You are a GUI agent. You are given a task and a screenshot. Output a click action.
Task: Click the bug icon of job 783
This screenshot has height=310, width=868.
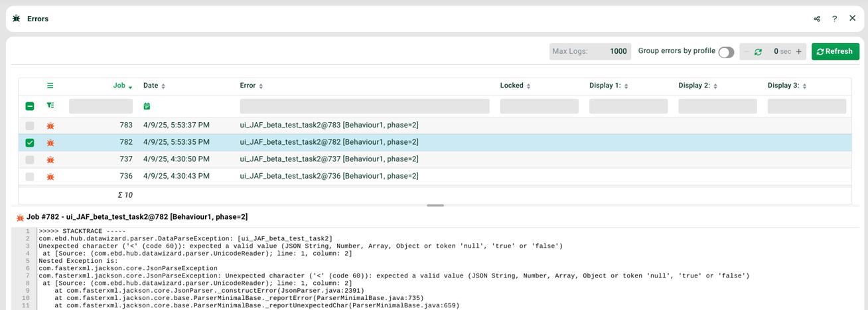[50, 125]
